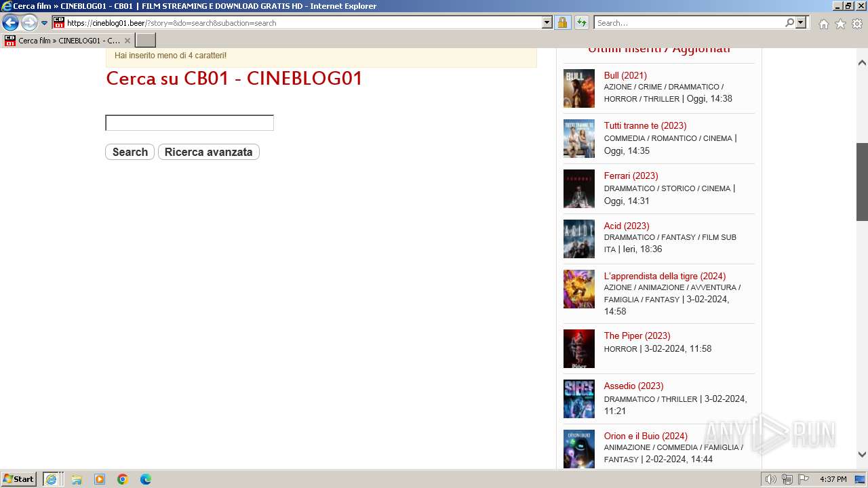Launch Edge from the taskbar
This screenshot has width=868, height=488.
tap(146, 479)
